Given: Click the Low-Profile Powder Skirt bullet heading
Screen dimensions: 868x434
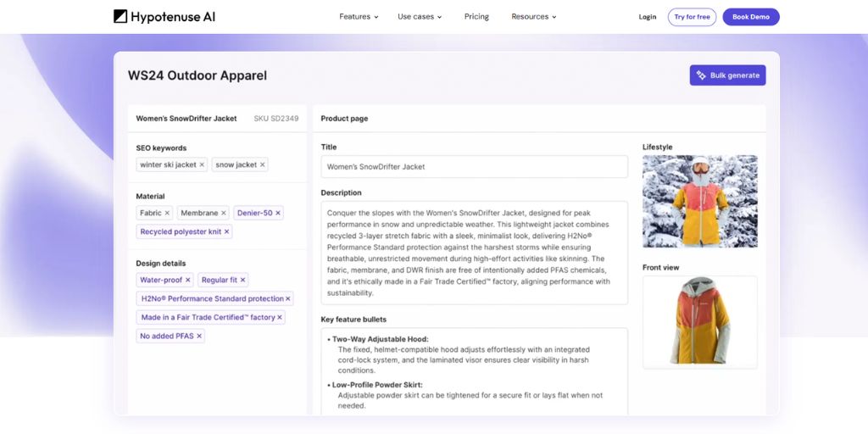Looking at the screenshot, I should (x=377, y=385).
